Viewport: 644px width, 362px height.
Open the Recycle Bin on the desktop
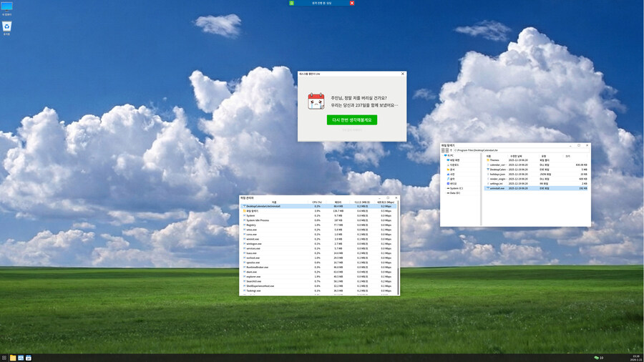click(6, 27)
